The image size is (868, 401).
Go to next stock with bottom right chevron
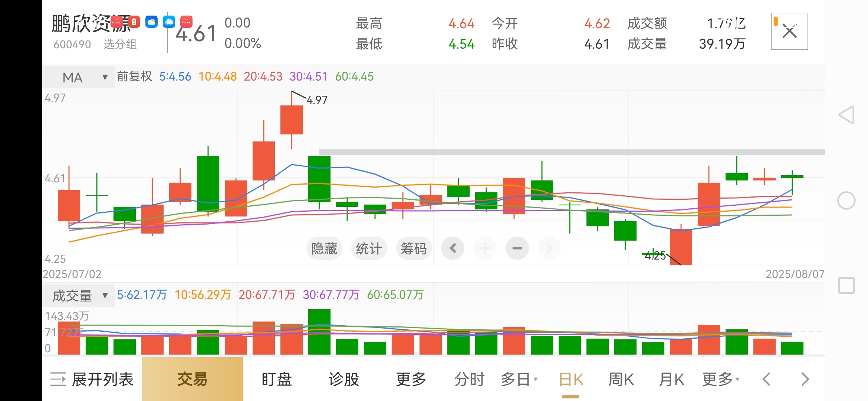tap(805, 379)
